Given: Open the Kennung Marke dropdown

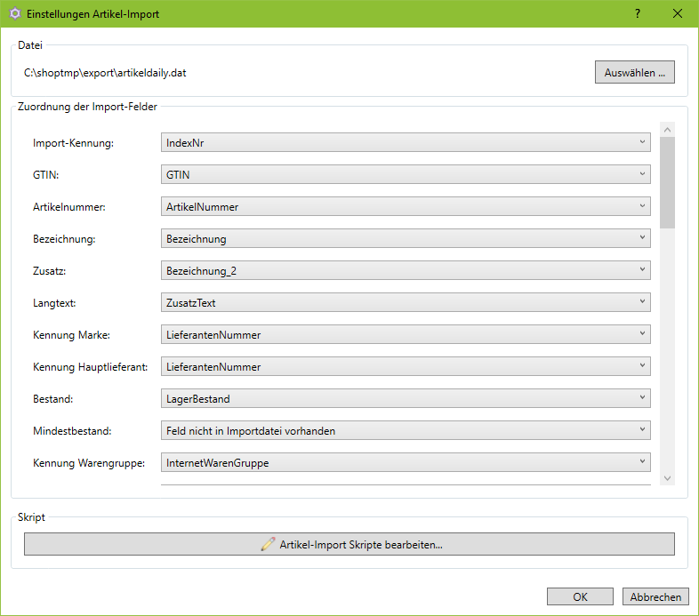Looking at the screenshot, I should click(x=406, y=334).
